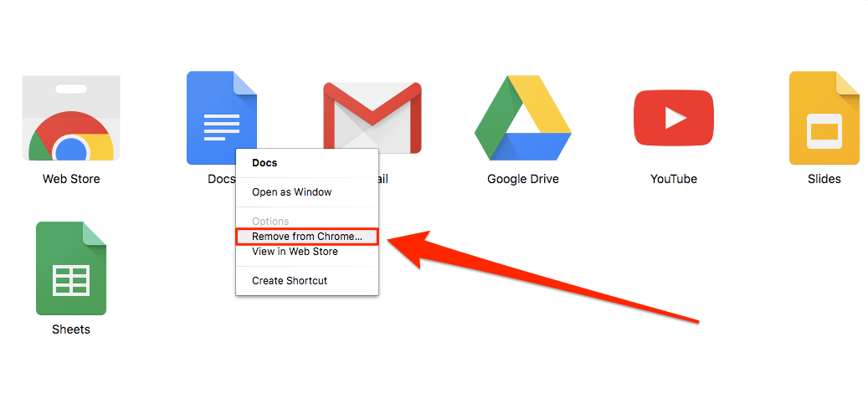The image size is (868, 398).
Task: Open the Slides app icon
Action: [824, 118]
